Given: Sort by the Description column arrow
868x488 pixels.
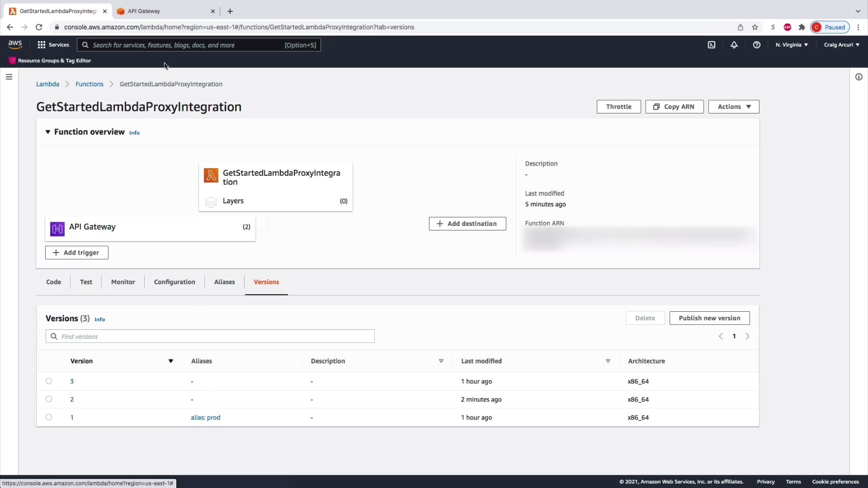Looking at the screenshot, I should click(441, 361).
